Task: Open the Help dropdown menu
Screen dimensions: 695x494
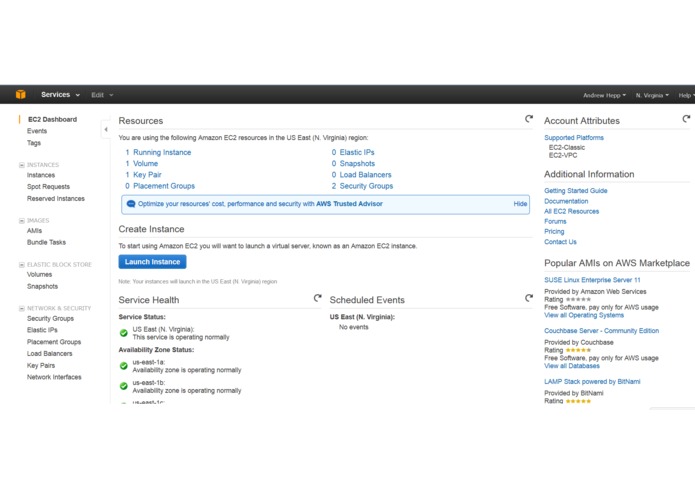Action: click(x=686, y=95)
